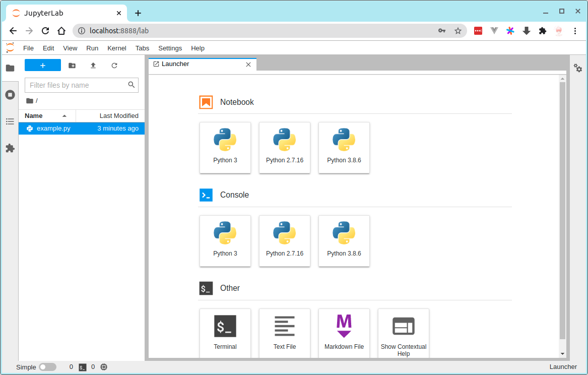
Task: Open the Kernel menu
Action: coord(116,48)
